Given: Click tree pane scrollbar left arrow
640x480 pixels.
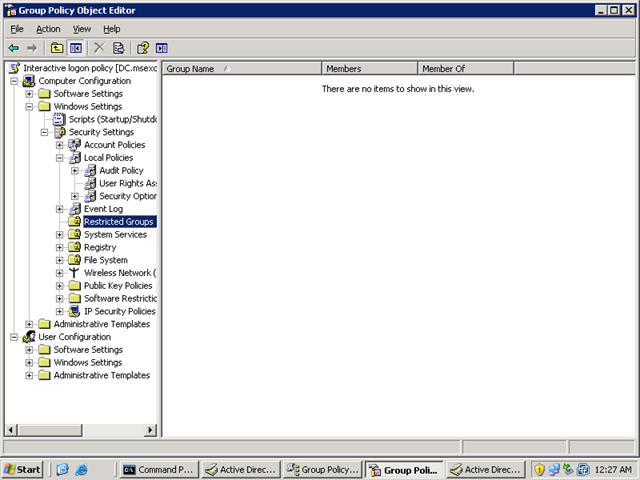Looking at the screenshot, I should tap(11, 430).
